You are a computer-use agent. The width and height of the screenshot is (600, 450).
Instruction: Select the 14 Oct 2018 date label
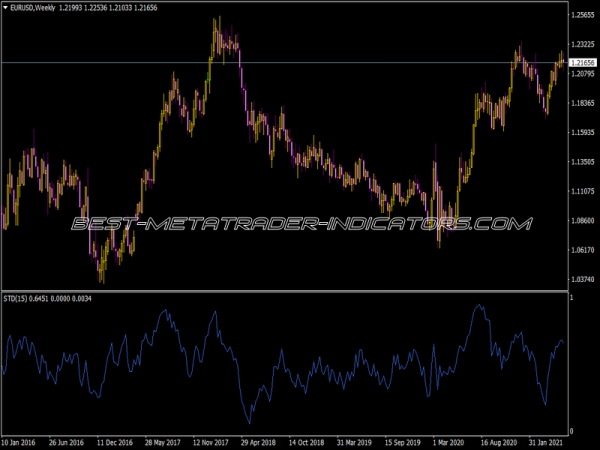307,440
